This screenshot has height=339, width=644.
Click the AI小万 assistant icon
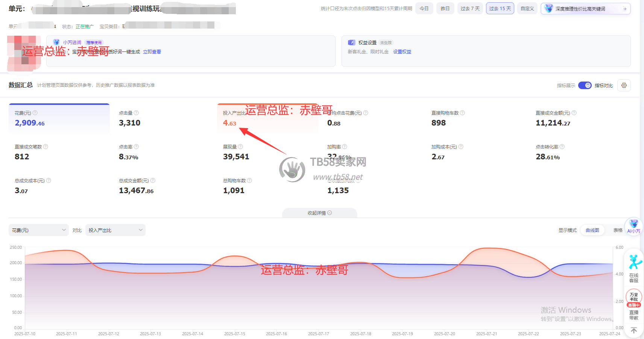[633, 226]
